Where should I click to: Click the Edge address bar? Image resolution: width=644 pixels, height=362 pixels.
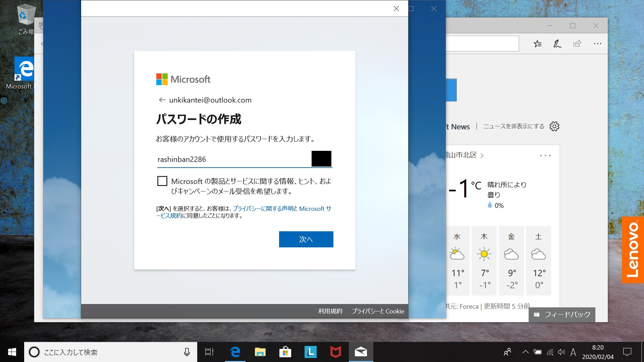tap(482, 44)
